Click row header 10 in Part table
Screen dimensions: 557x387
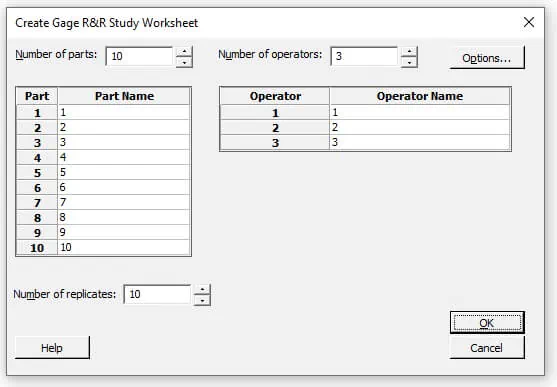(x=37, y=247)
